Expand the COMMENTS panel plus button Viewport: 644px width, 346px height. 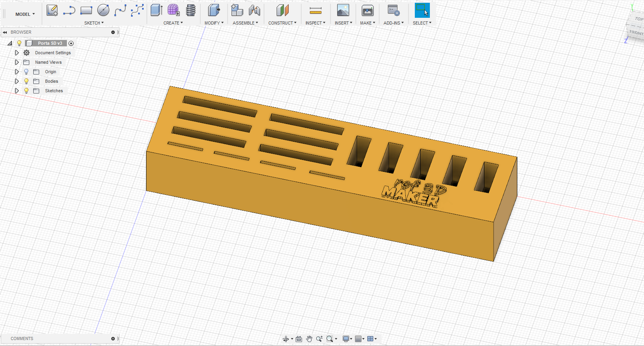click(113, 339)
